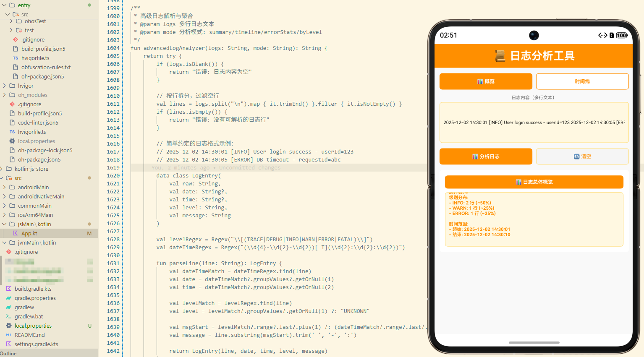Image resolution: width=644 pixels, height=357 pixels.
Task: Open build.gradle.kts file
Action: (x=33, y=289)
